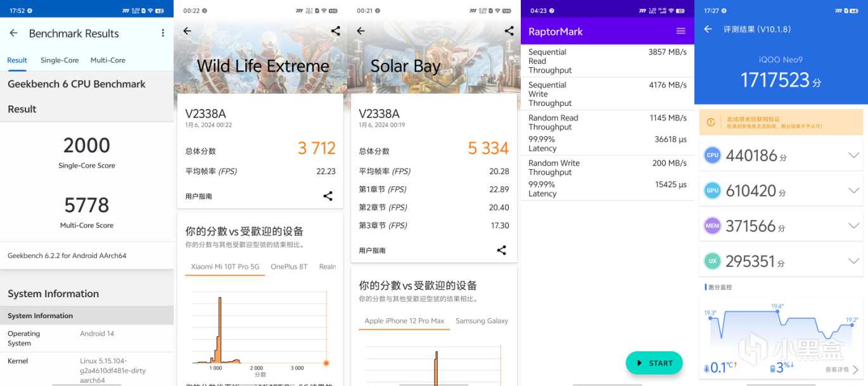
Task: Expand the AnTuTu CPU score 440186
Action: tap(853, 155)
